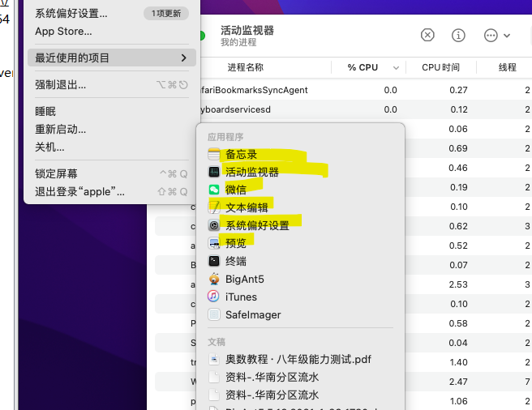
Task: Sort by 线程 column header
Action: click(507, 67)
